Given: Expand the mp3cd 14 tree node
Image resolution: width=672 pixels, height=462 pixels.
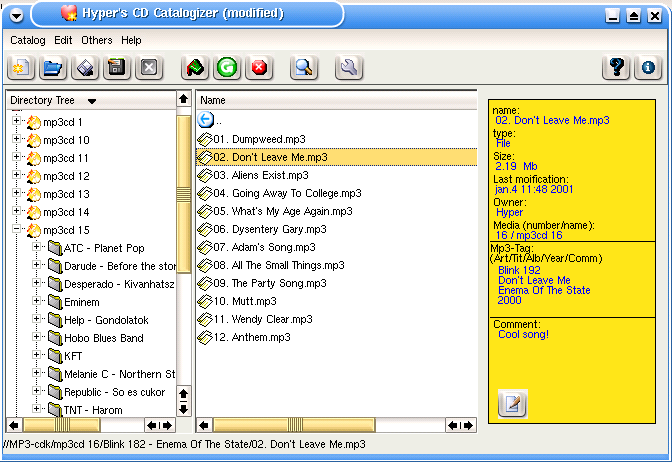Looking at the screenshot, I should pyautogui.click(x=16, y=211).
